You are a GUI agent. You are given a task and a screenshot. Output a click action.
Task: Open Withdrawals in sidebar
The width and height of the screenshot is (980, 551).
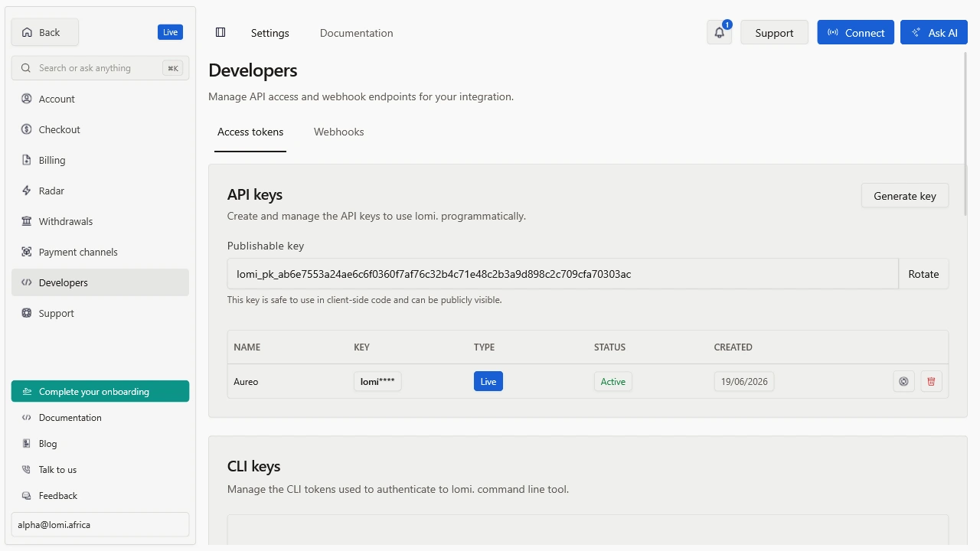(100, 221)
